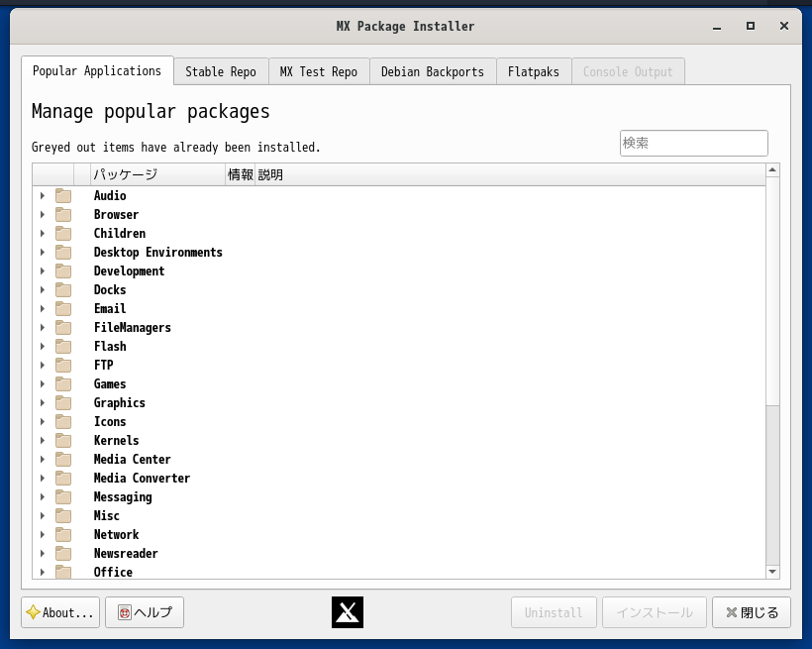The height and width of the screenshot is (649, 812).
Task: Select the Flash category label
Action: point(110,346)
